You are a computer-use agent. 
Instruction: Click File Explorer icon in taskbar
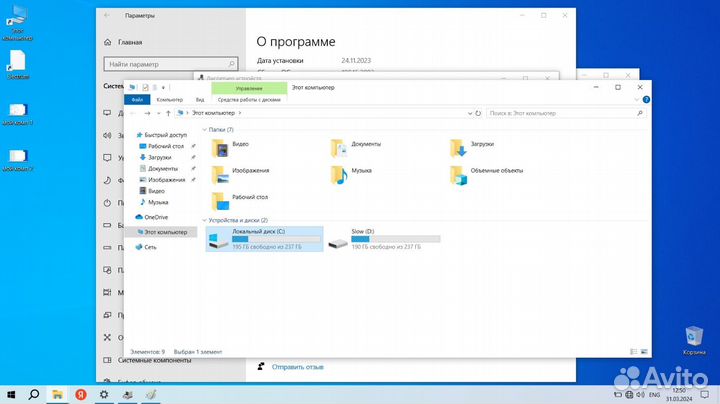click(x=57, y=394)
